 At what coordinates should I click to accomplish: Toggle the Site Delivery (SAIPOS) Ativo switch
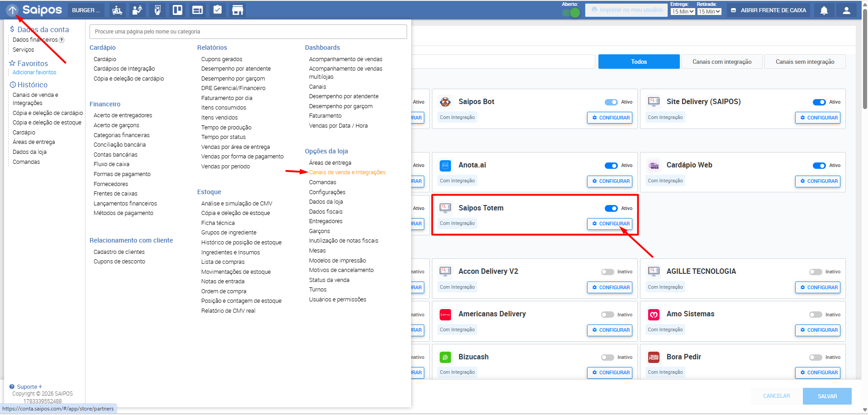819,102
